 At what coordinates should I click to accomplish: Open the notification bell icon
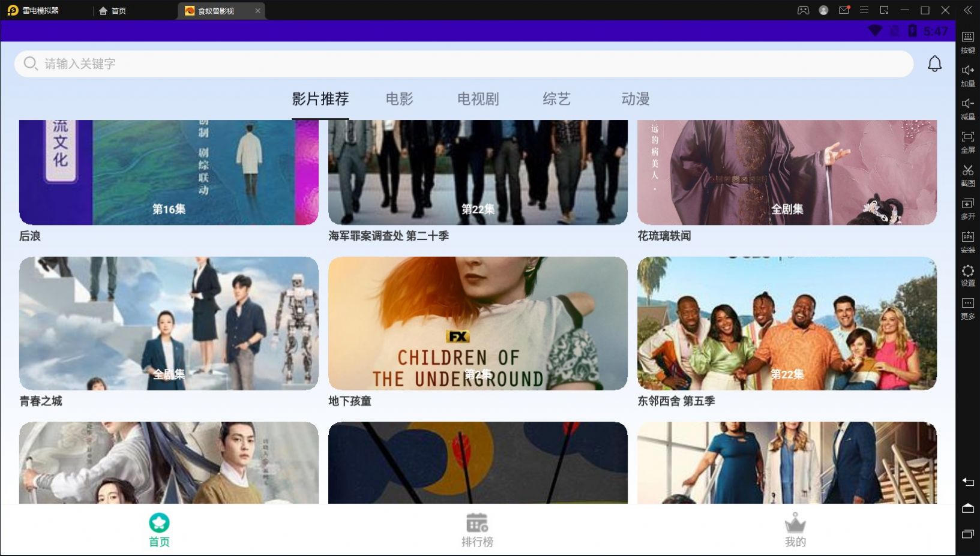(934, 64)
